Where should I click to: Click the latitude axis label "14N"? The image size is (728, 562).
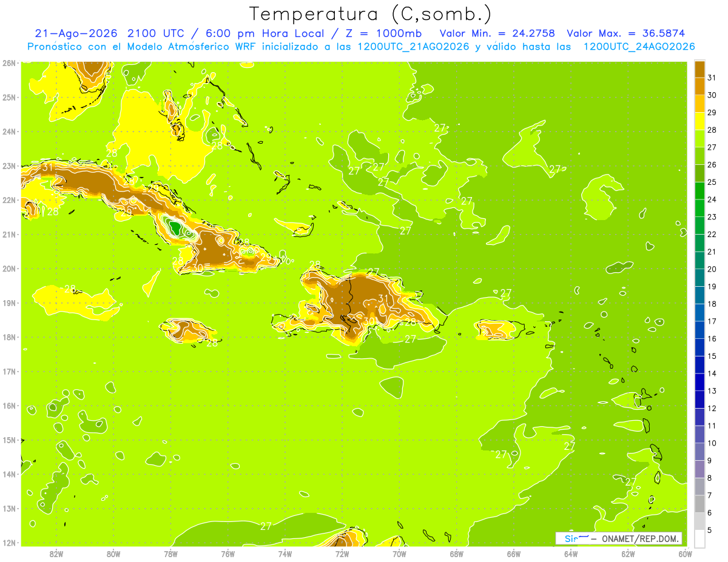[9, 474]
